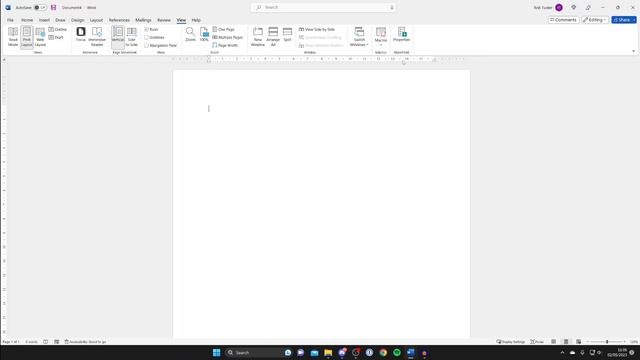Open the References tab
Screen dimensions: 640x360
click(119, 20)
